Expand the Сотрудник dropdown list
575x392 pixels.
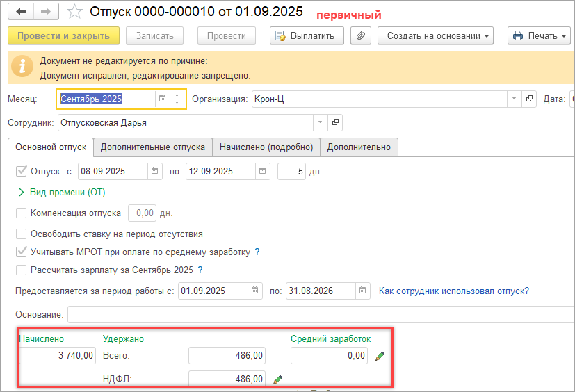click(x=320, y=123)
